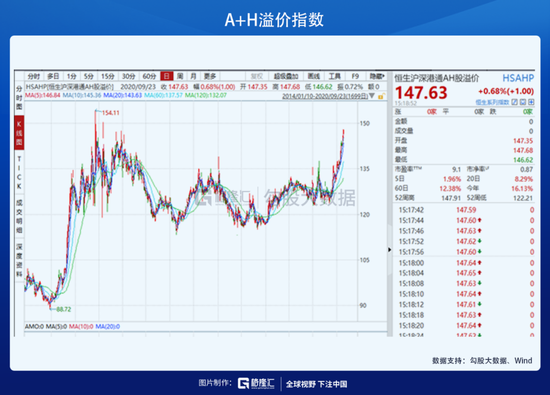Open the 隐藏 dropdown in toolbar
The width and height of the screenshot is (550, 395).
pos(377,76)
